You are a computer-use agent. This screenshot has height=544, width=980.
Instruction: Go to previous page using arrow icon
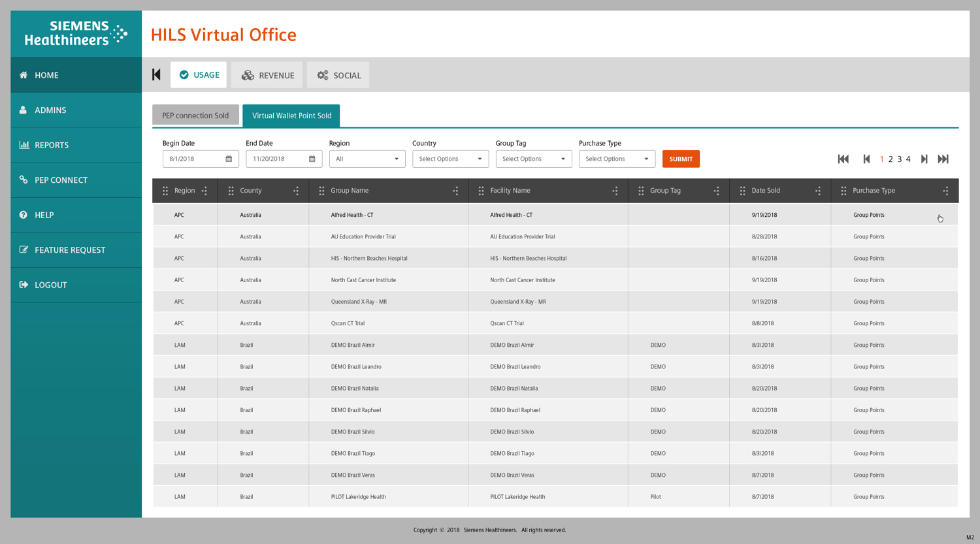click(x=866, y=159)
